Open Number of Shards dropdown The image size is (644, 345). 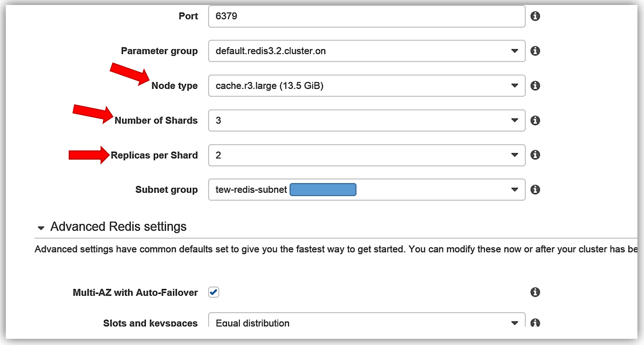click(366, 120)
